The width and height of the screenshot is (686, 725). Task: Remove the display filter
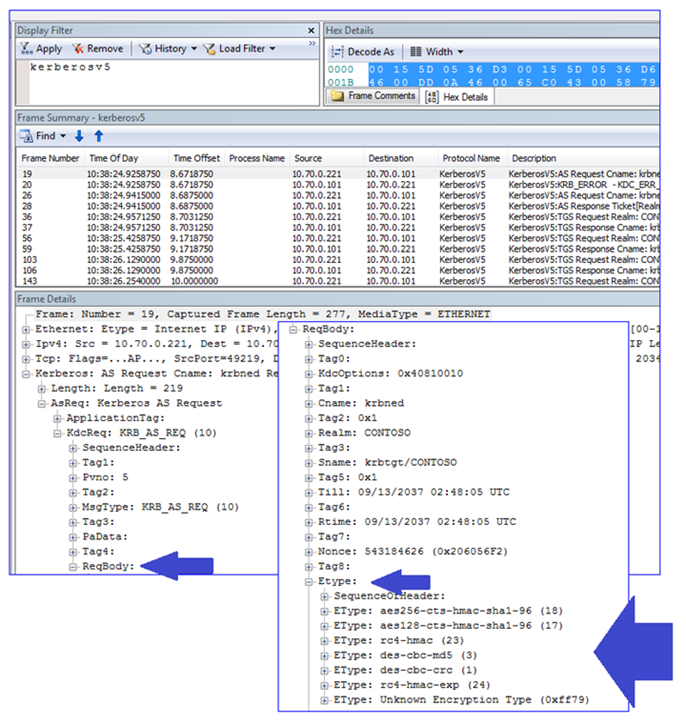(x=98, y=49)
